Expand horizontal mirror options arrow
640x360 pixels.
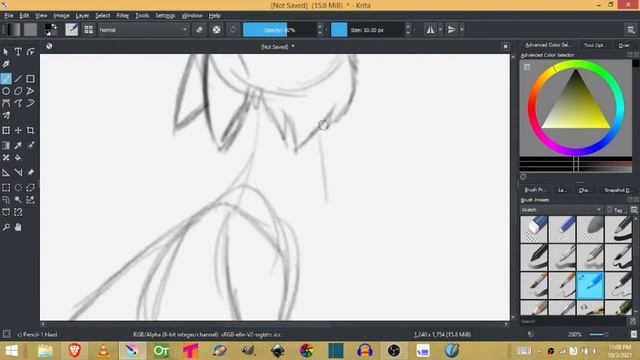click(x=440, y=30)
